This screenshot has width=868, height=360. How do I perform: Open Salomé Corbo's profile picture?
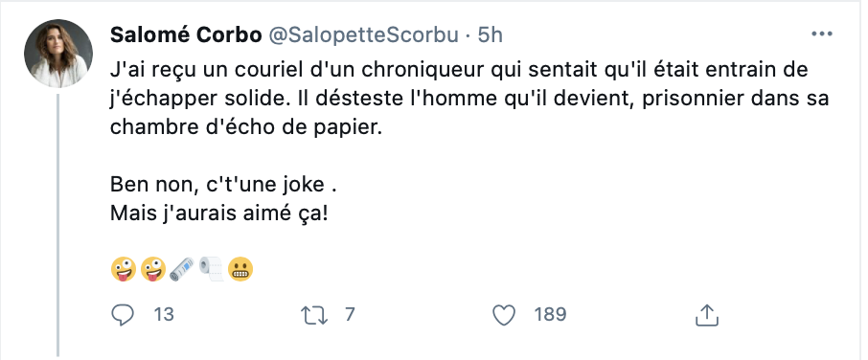point(58,54)
